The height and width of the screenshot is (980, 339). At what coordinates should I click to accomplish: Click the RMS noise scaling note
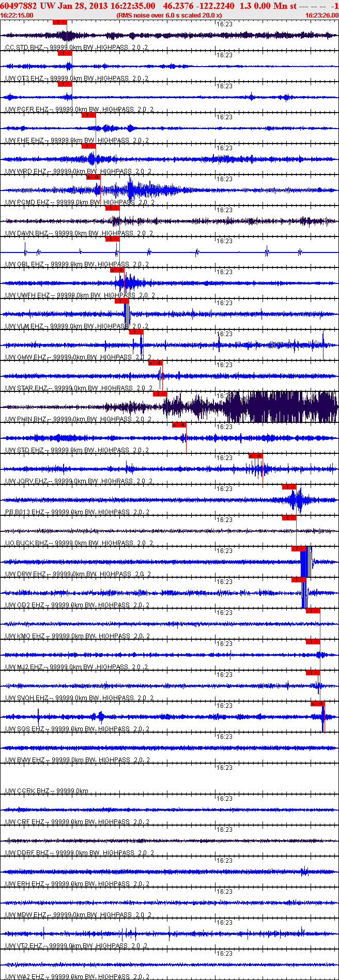tap(169, 15)
